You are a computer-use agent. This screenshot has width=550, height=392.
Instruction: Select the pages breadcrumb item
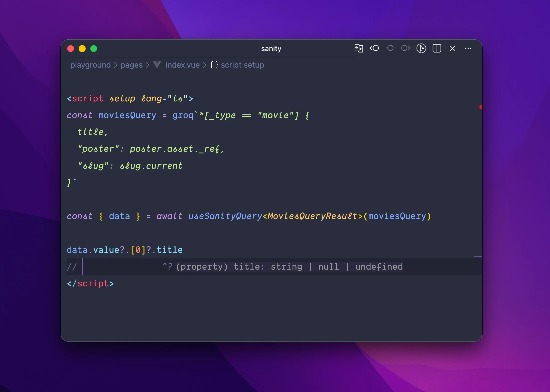(131, 65)
